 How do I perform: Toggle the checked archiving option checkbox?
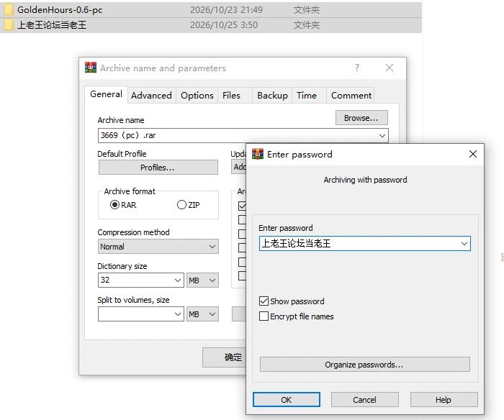point(242,206)
